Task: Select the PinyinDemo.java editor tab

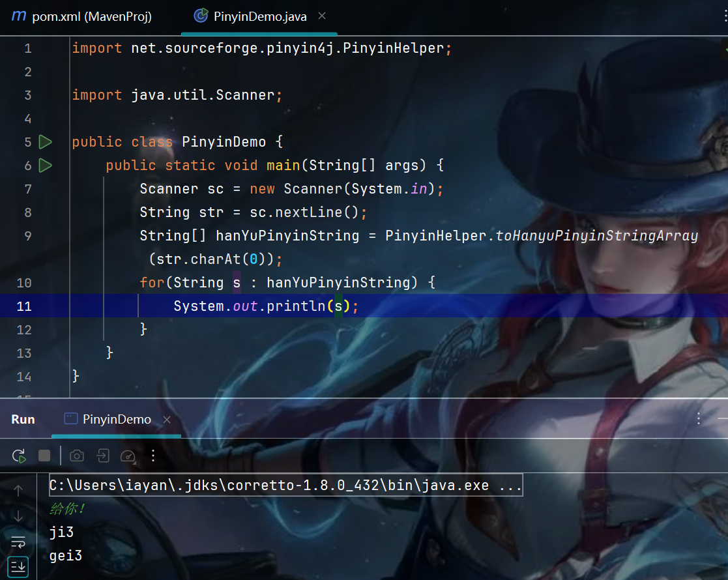Action: tap(251, 17)
